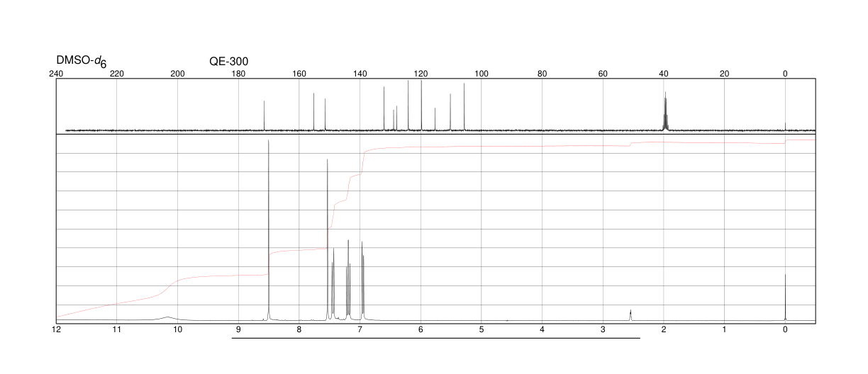The image size is (868, 374).
Task: Select the doublet peak near 6.95 ppm
Action: click(362, 281)
